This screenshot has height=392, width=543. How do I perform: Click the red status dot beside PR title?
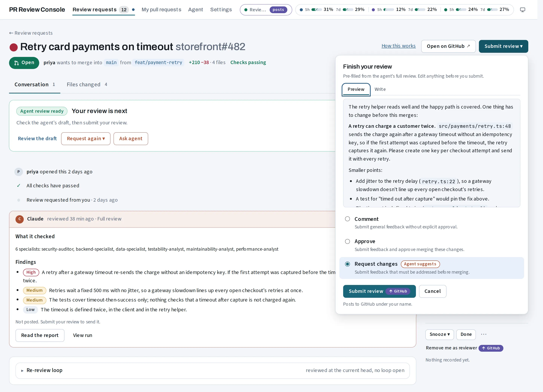point(14,47)
